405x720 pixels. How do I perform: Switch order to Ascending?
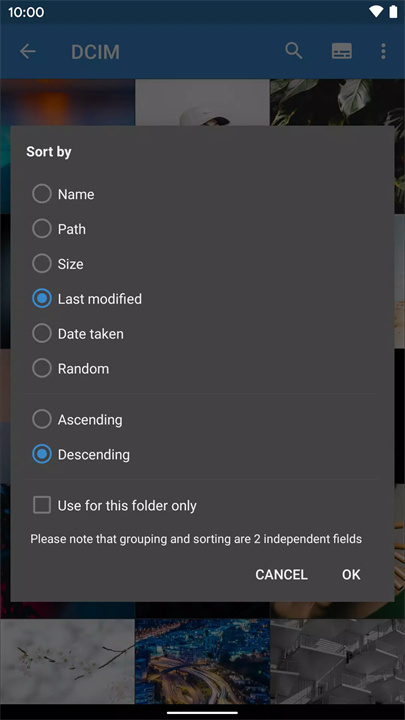pos(77,420)
